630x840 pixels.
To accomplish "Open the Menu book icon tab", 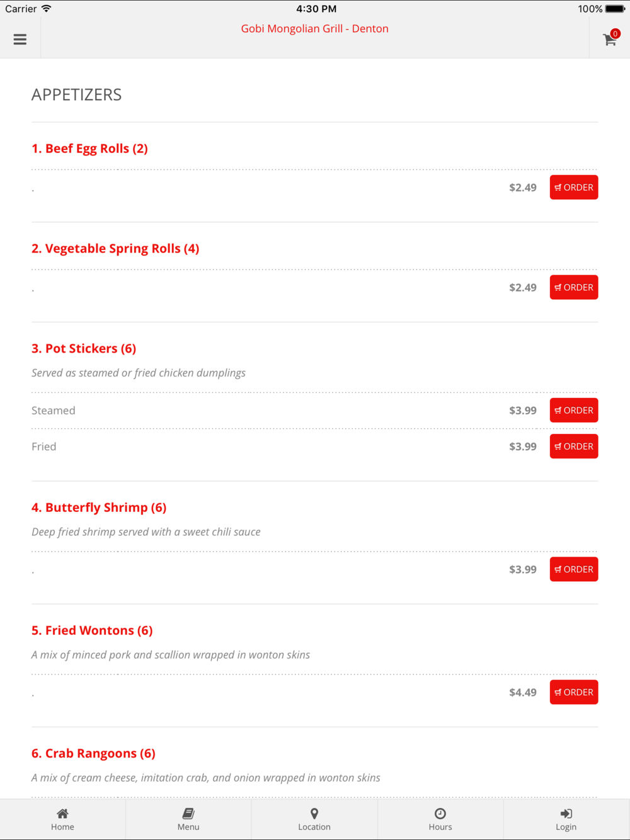I will 188,814.
